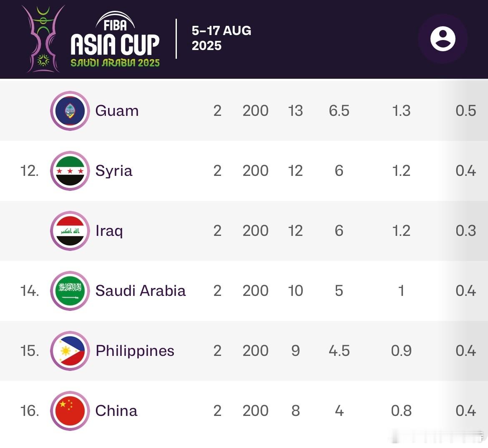
Task: Click Saudi Arabia's rank number 14
Action: [30, 291]
